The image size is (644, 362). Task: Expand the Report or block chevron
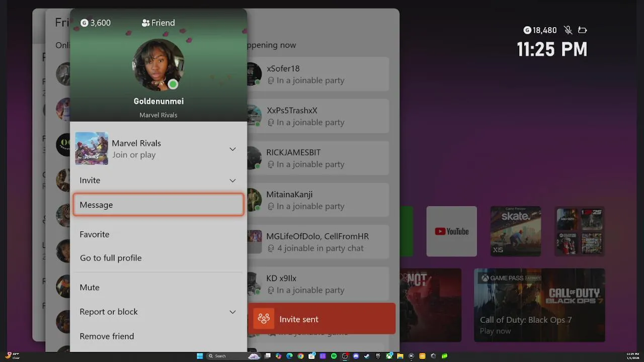click(232, 312)
